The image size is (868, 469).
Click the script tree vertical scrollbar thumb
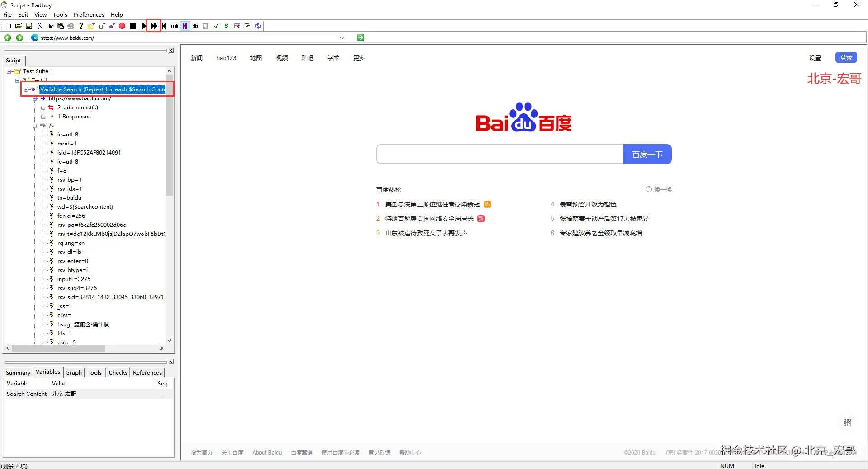(x=169, y=136)
